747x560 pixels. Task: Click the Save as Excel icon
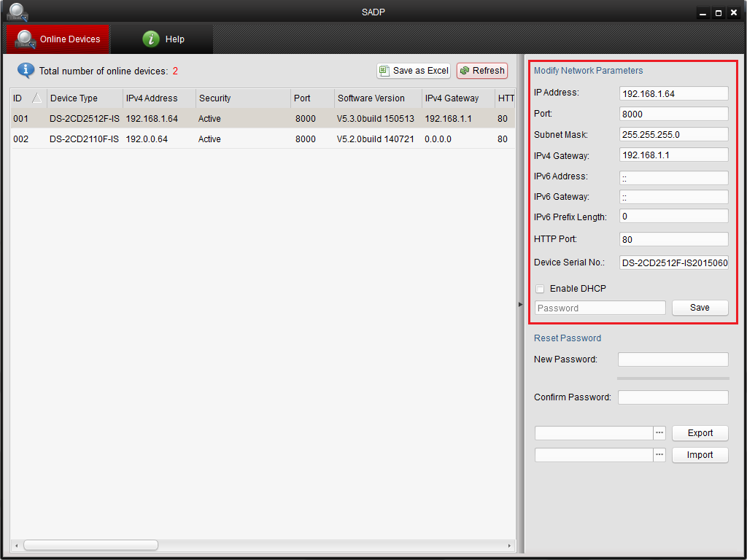384,71
